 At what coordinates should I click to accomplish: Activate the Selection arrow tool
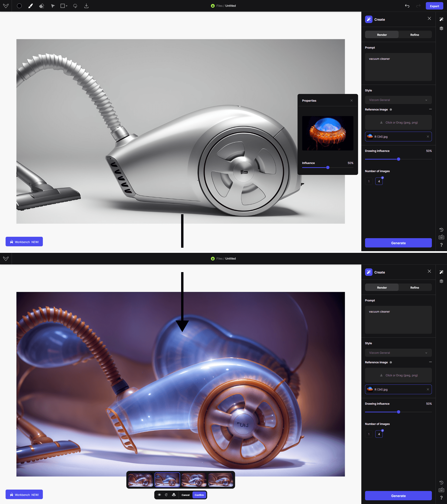[53, 6]
